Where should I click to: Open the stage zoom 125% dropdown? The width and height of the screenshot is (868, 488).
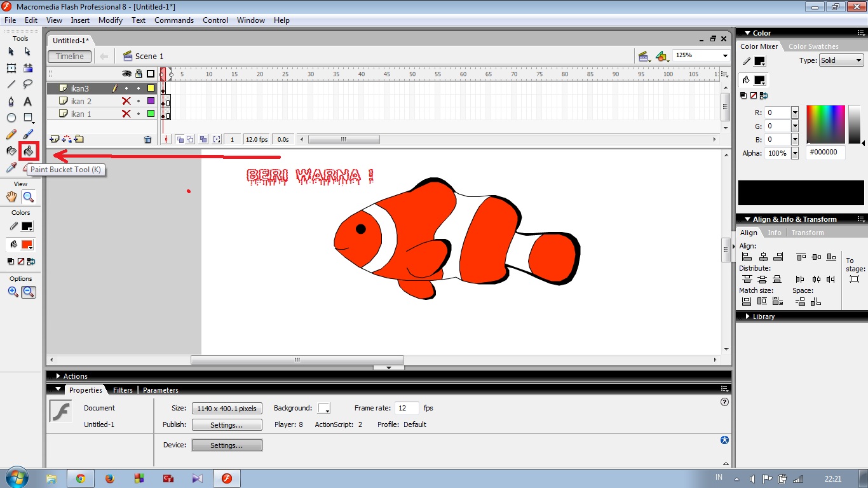click(725, 56)
